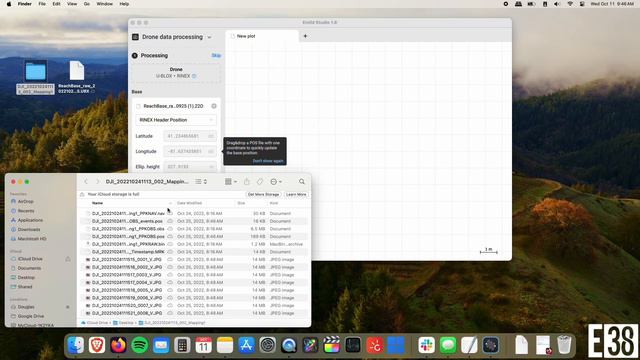Select Recents in Finder sidebar
The height and width of the screenshot is (360, 640).
(26, 211)
